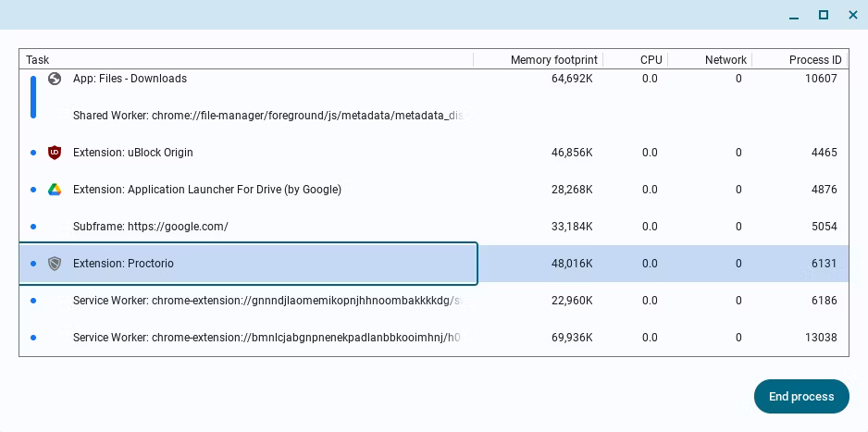Screen dimensions: 868x432
Task: Select the Extension: Proctorio row
Action: click(x=123, y=264)
